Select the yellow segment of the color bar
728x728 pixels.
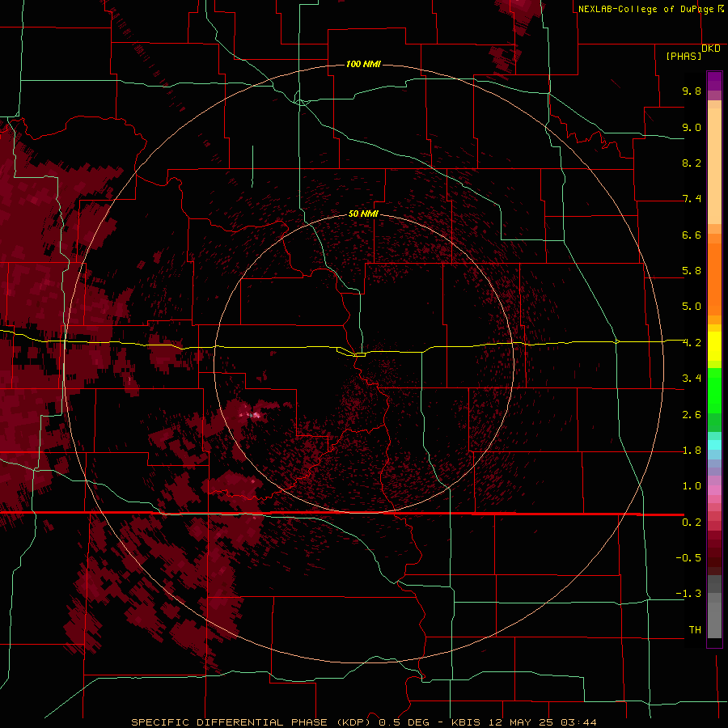tap(714, 346)
